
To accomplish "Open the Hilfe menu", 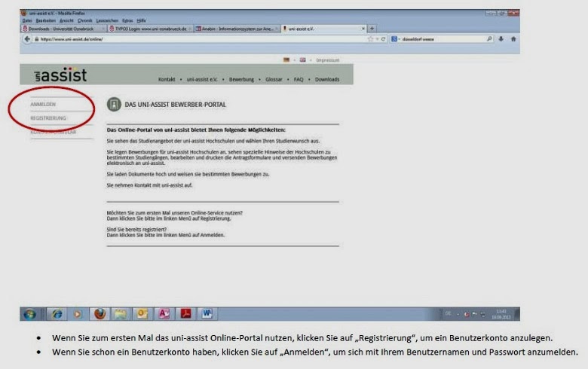I will point(142,20).
